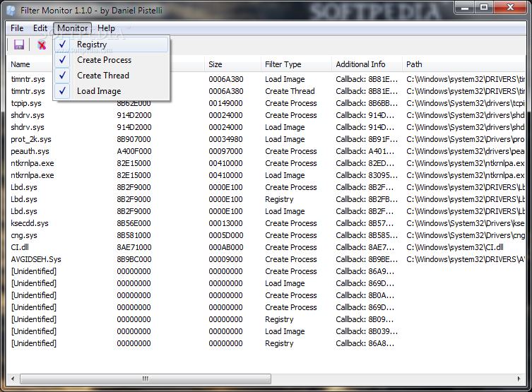Click the Create Thread filter type cell

tap(290, 91)
